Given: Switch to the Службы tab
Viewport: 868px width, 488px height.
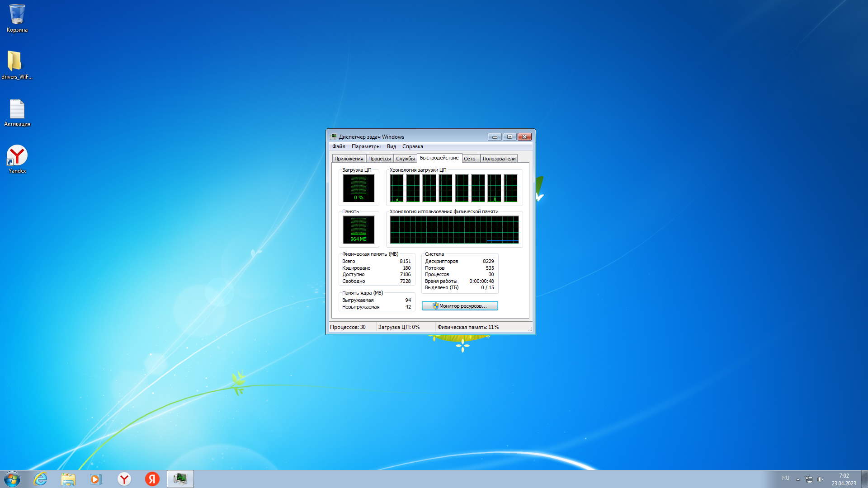Looking at the screenshot, I should coord(405,159).
